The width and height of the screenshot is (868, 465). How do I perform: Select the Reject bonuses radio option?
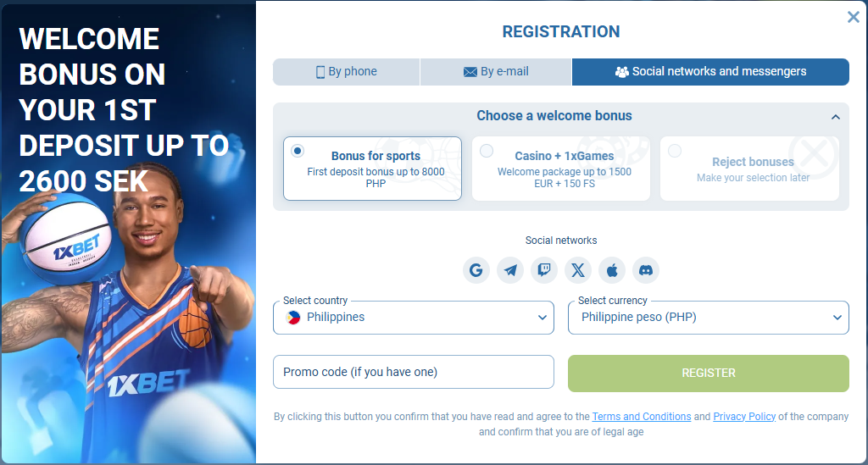tap(675, 151)
